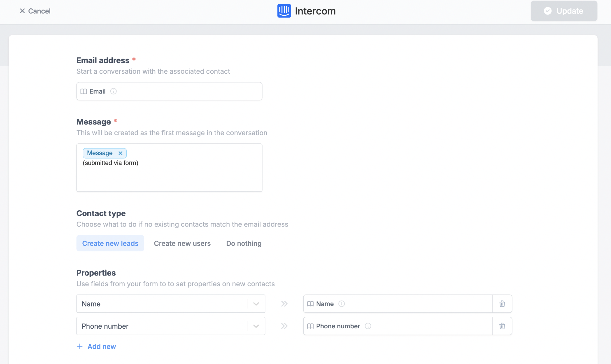Viewport: 611px width, 364px height.
Task: Click the book icon in the Name property field
Action: point(310,304)
